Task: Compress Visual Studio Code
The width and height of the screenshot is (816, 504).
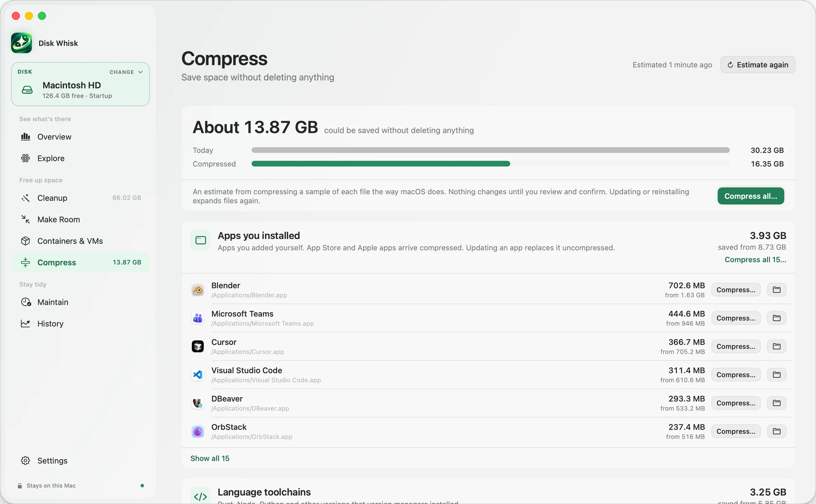Action: coord(736,375)
